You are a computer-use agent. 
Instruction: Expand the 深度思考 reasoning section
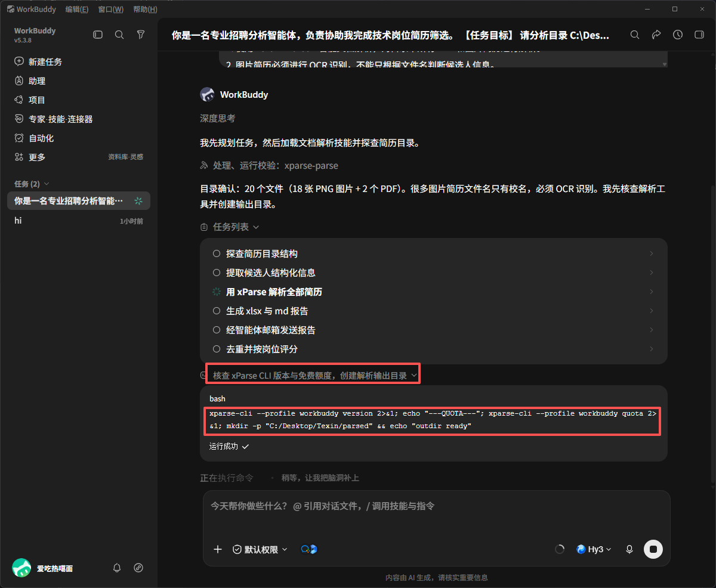pos(218,119)
